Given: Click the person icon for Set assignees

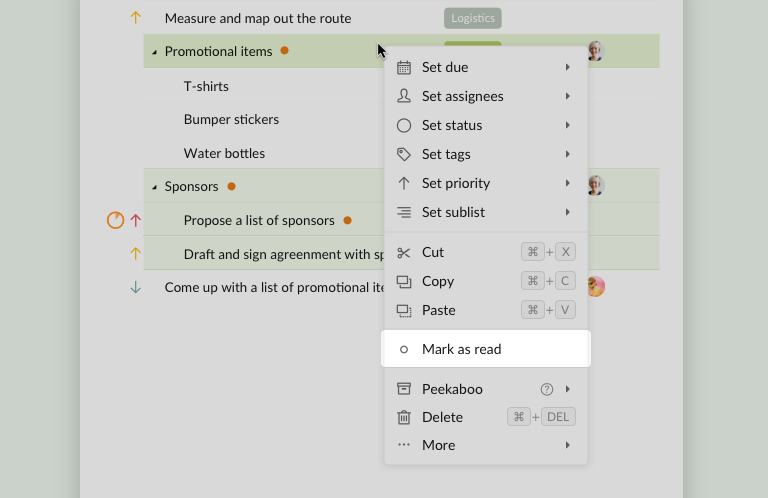Looking at the screenshot, I should click(x=404, y=96).
